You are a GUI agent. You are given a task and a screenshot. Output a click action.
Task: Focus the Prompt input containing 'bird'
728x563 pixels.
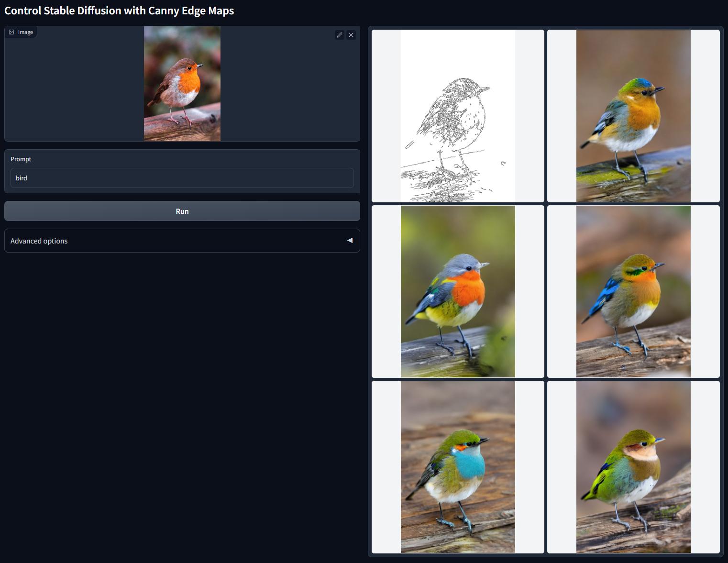point(182,178)
